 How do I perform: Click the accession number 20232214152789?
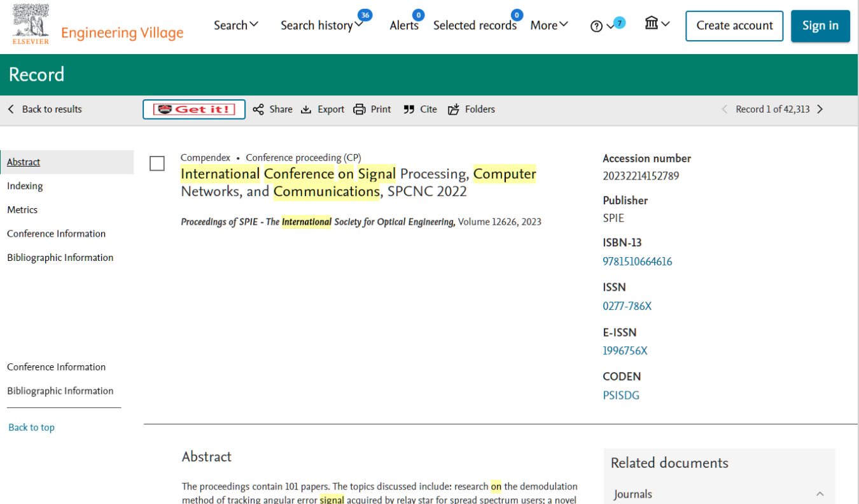click(x=641, y=176)
